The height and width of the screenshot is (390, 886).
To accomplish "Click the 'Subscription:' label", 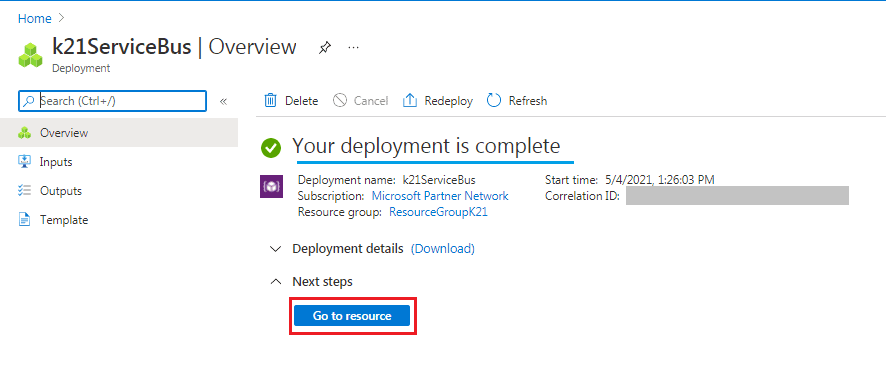I will click(x=331, y=196).
